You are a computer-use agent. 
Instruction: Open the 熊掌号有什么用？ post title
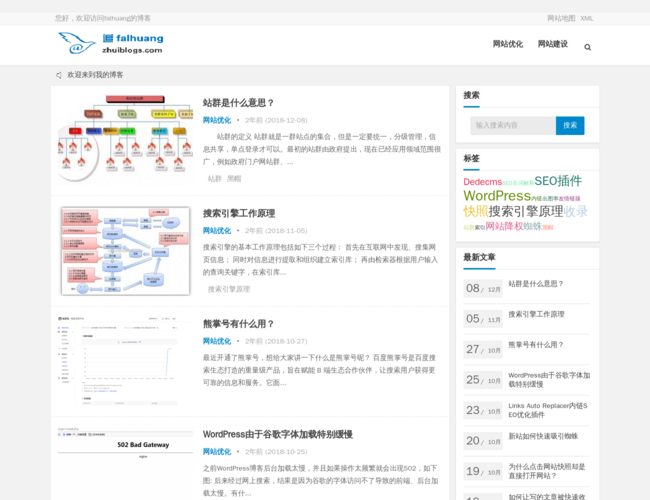click(x=238, y=324)
